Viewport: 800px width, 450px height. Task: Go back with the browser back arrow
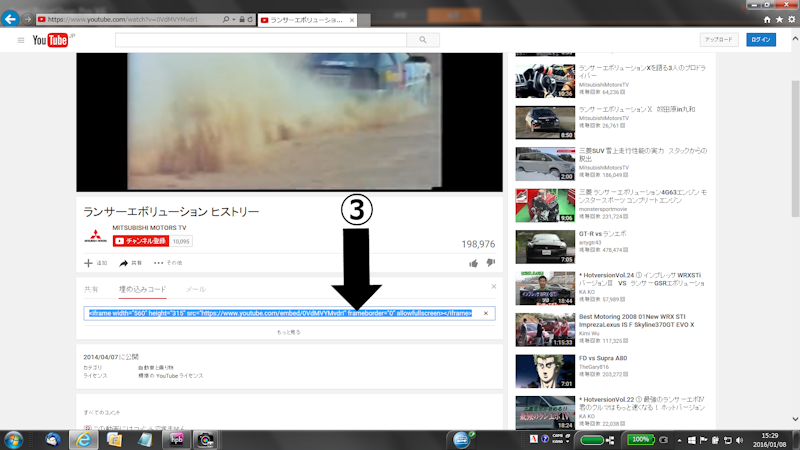[10, 19]
